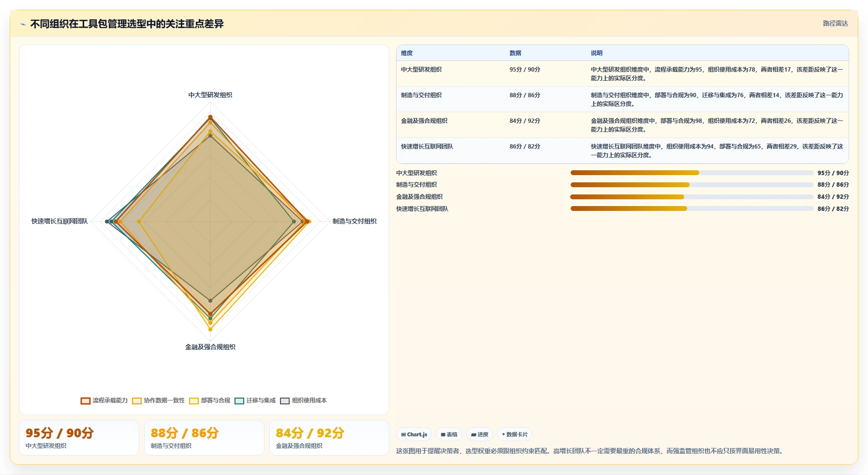Click the 86分 / 82分 value at progress bar end
The height and width of the screenshot is (475, 868).
click(x=833, y=209)
